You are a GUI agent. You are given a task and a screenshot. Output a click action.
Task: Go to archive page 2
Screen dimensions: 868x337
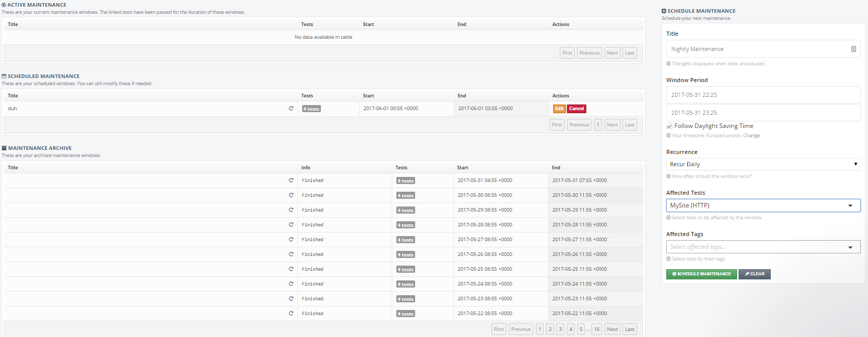coord(550,329)
